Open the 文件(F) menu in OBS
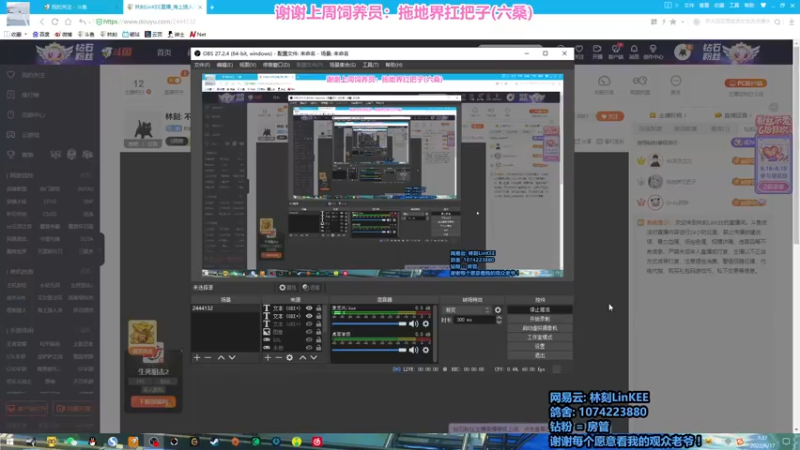 click(202, 65)
